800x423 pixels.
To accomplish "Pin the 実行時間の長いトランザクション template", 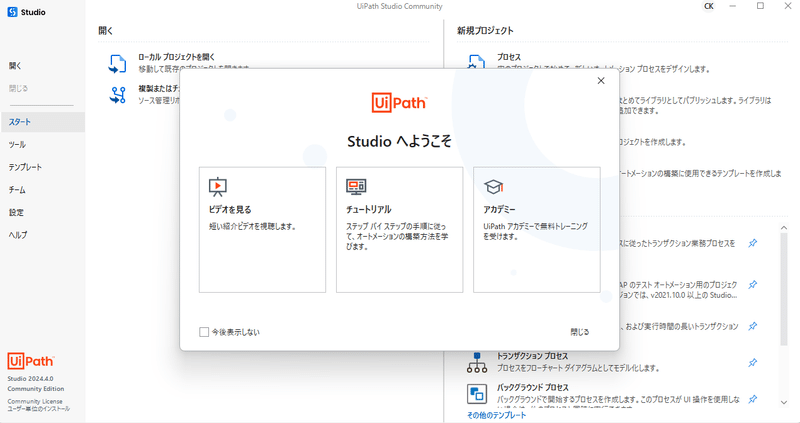I will (753, 326).
